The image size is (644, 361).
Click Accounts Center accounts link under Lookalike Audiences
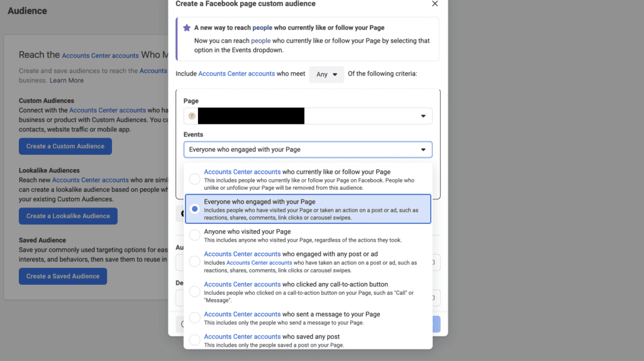click(x=91, y=180)
